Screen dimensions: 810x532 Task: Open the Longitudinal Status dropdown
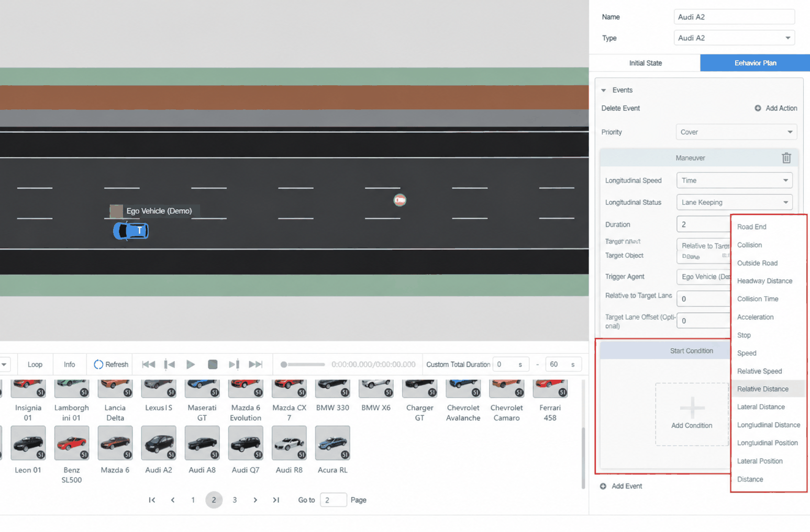point(734,202)
